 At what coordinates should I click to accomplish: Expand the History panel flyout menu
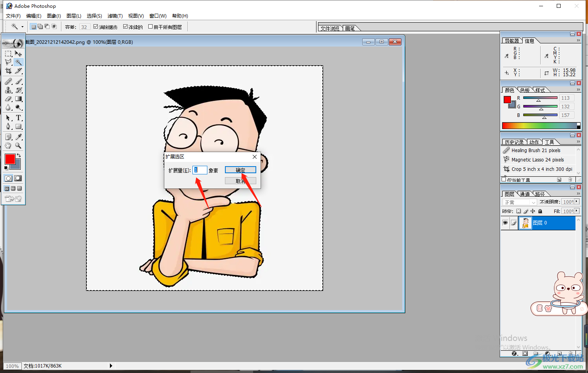pyautogui.click(x=578, y=142)
